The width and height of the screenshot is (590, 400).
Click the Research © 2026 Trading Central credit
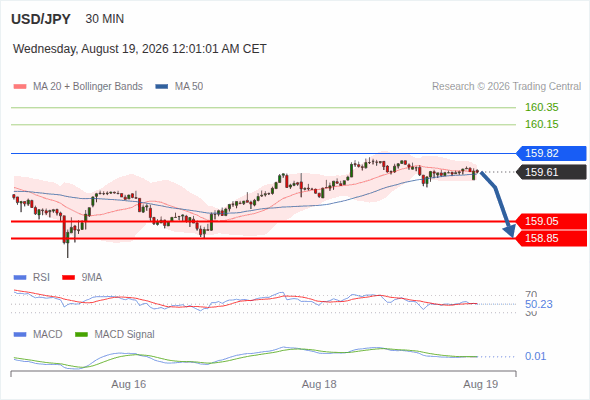coord(506,87)
